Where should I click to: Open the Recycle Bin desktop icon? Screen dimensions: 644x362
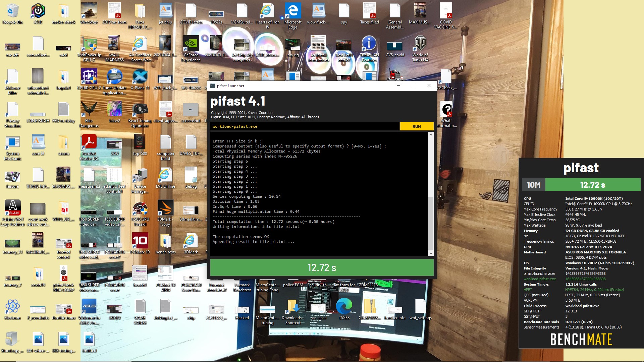click(x=13, y=14)
